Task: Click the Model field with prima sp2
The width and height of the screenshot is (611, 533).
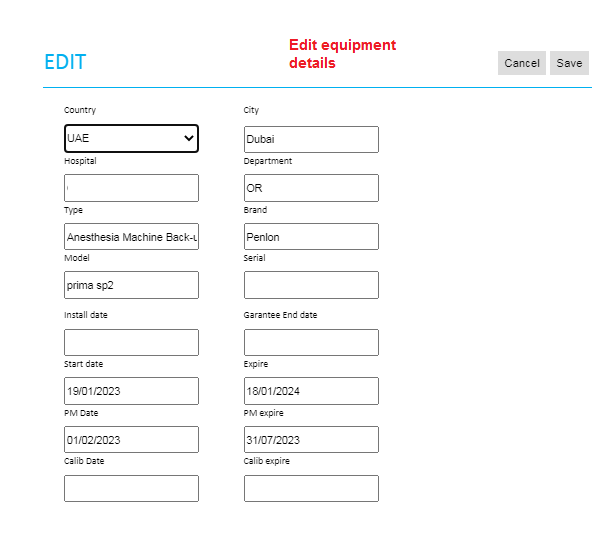Action: pyautogui.click(x=131, y=285)
